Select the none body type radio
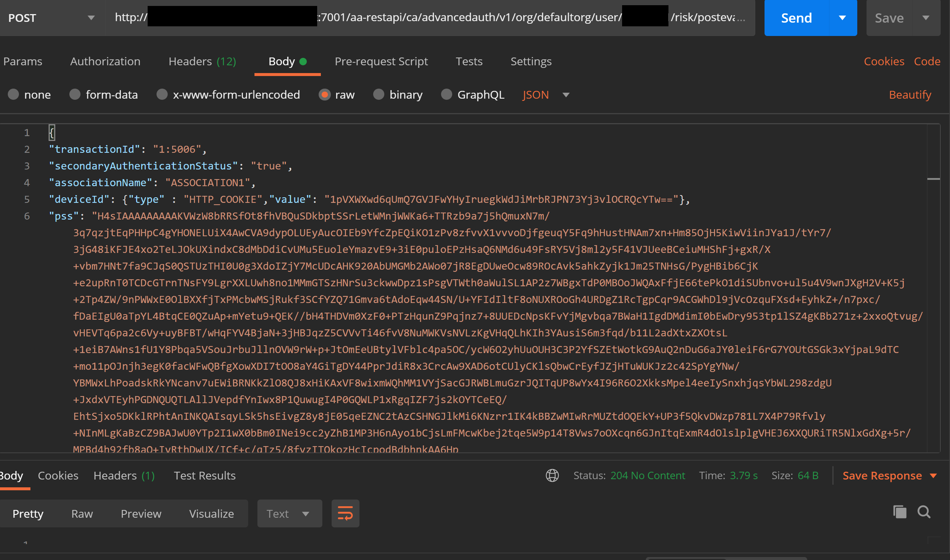The height and width of the screenshot is (560, 950). (14, 94)
